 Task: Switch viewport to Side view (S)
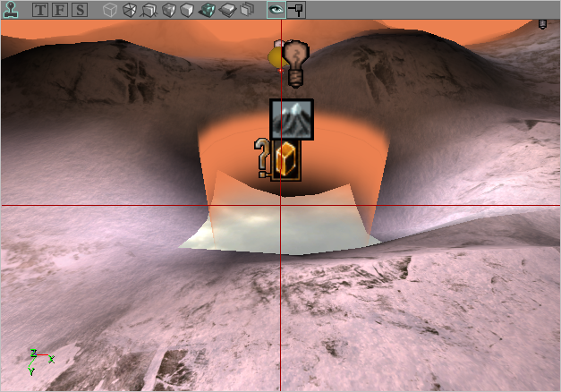click(80, 11)
